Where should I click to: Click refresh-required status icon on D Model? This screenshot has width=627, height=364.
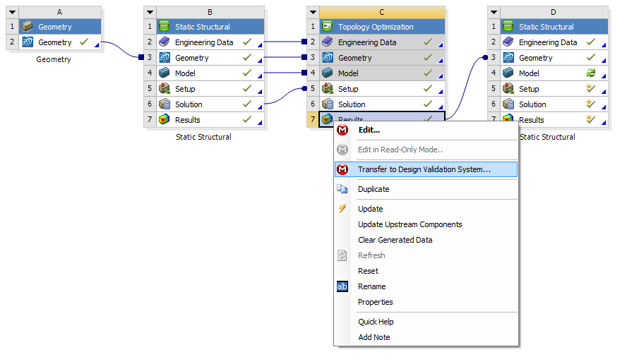pyautogui.click(x=590, y=73)
